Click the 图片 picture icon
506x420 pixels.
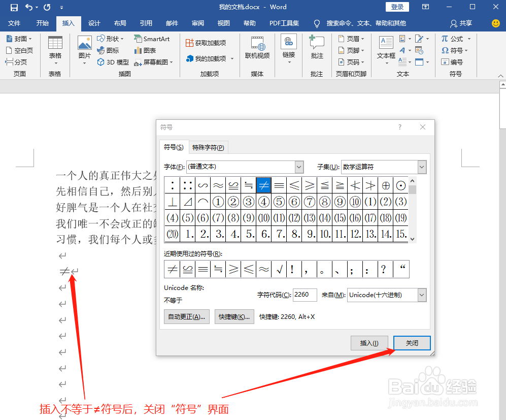coord(85,43)
